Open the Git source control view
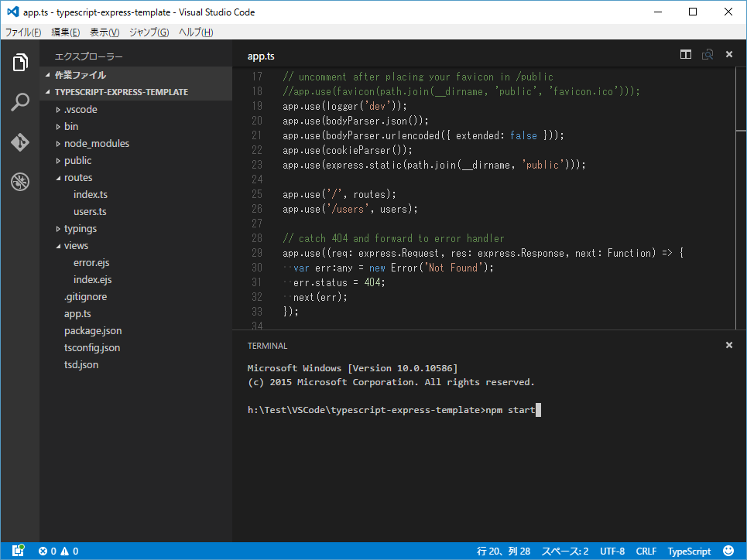The width and height of the screenshot is (747, 560). tap(20, 142)
